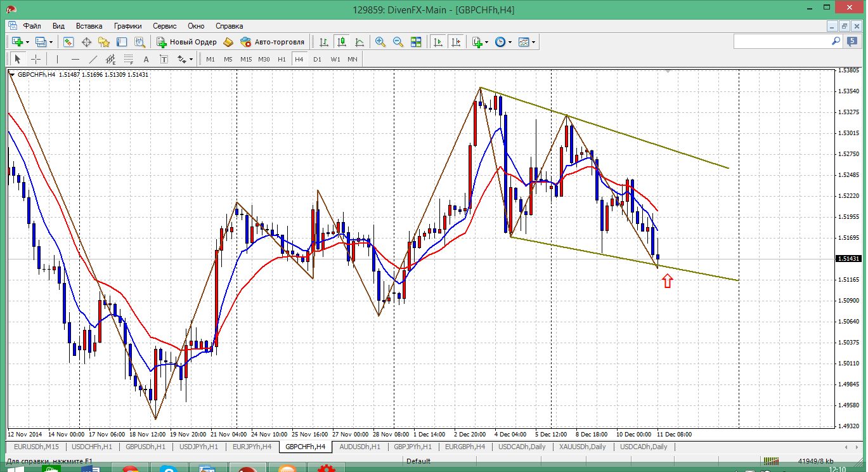Open the indicators list icon
The width and height of the screenshot is (868, 472).
tap(477, 42)
